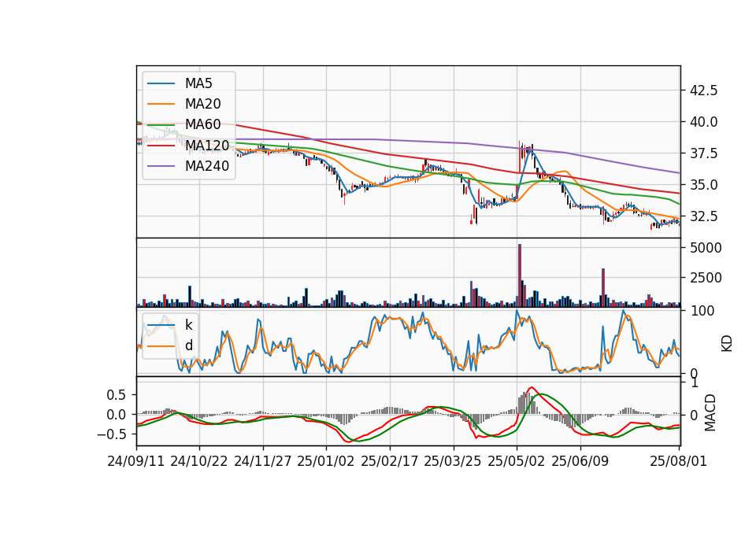
Task: Click the 24/09/11 date axis label
Action: [x=136, y=461]
